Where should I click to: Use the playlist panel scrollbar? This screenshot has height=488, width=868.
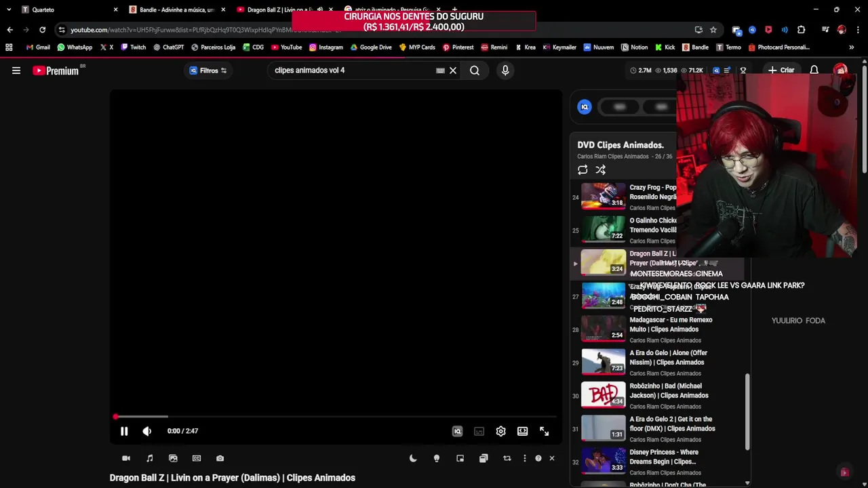point(747,411)
